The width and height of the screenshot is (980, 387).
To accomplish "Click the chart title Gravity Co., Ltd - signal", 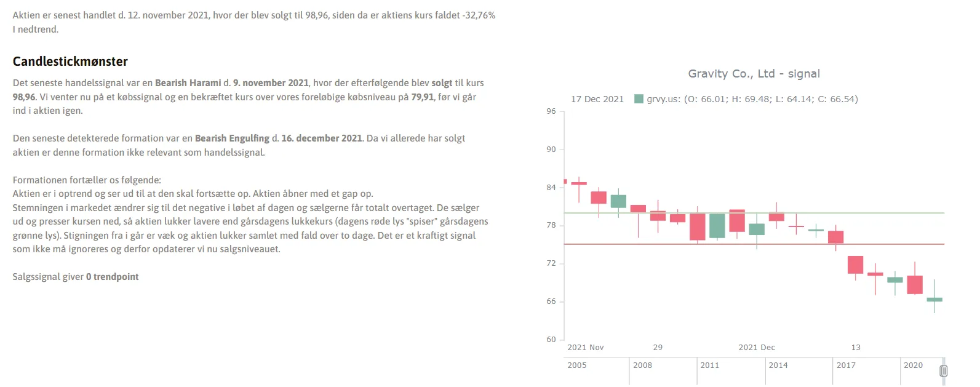I will [x=754, y=74].
